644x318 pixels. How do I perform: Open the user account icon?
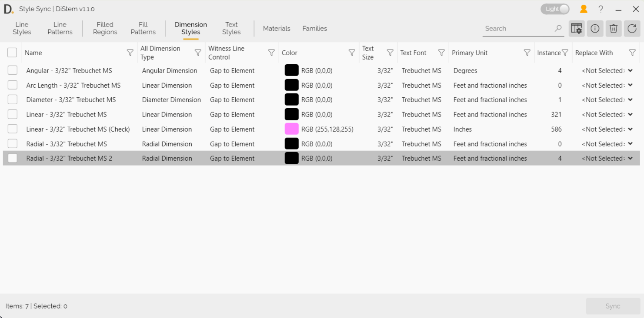coord(584,9)
